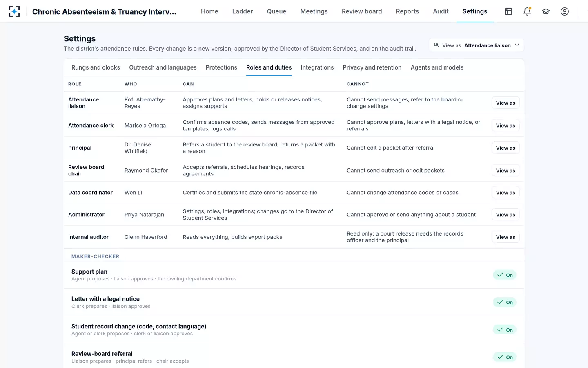Open the Ladder page

(243, 11)
